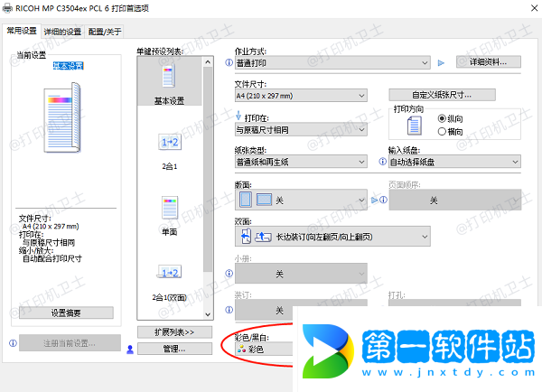Click preset list scrollbar up arrow
The height and width of the screenshot is (392, 542).
(208, 62)
